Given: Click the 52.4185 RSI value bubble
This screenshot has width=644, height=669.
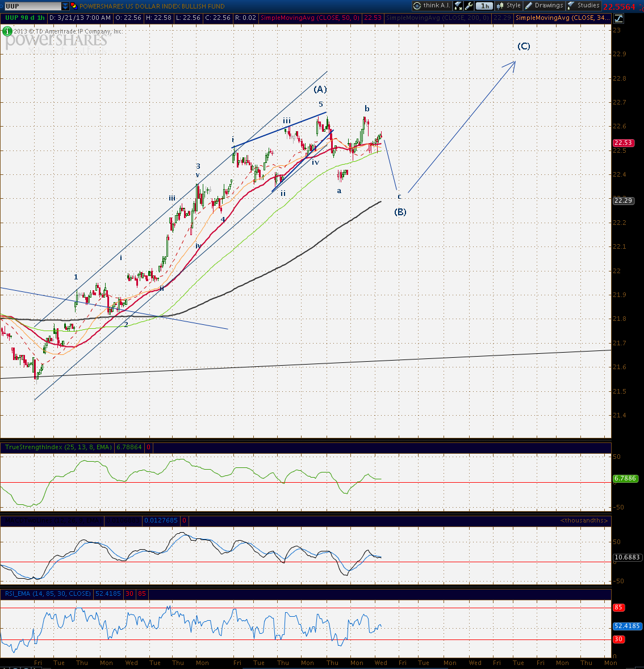Looking at the screenshot, I should [627, 626].
